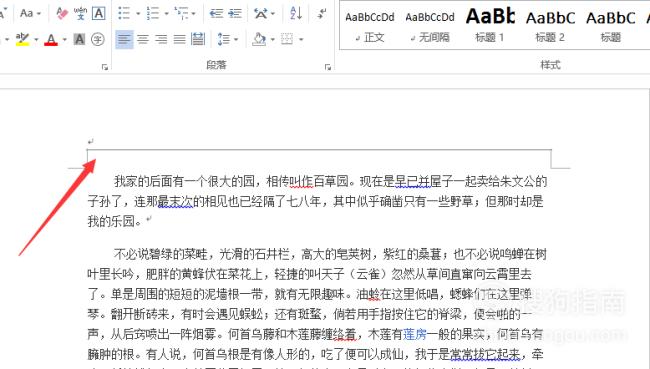Expand the bullet library dropdown arrow
Image resolution: width=650 pixels, height=369 pixels.
click(x=138, y=14)
